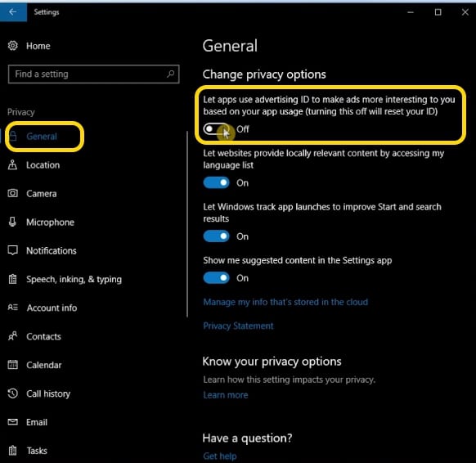Click the Find a setting search box
This screenshot has width=476, height=463.
93,74
